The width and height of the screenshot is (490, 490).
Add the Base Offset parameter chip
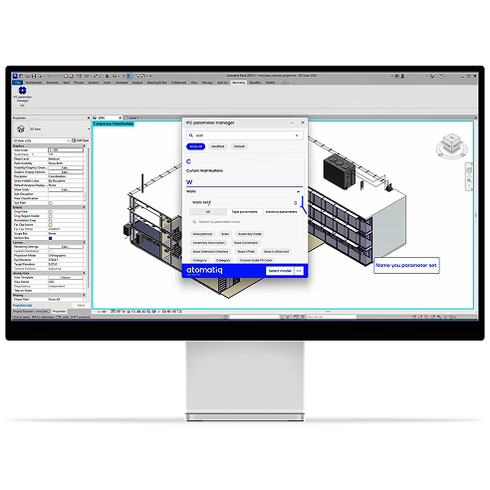click(x=246, y=252)
